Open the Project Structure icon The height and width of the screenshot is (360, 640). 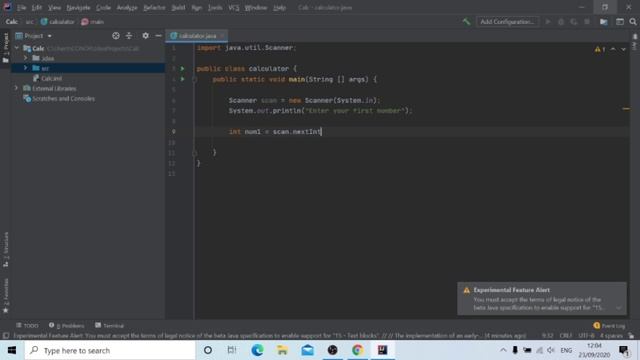pos(604,22)
